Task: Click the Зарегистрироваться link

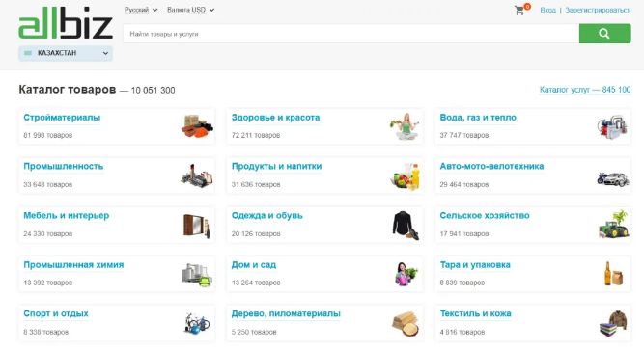Action: [x=598, y=10]
